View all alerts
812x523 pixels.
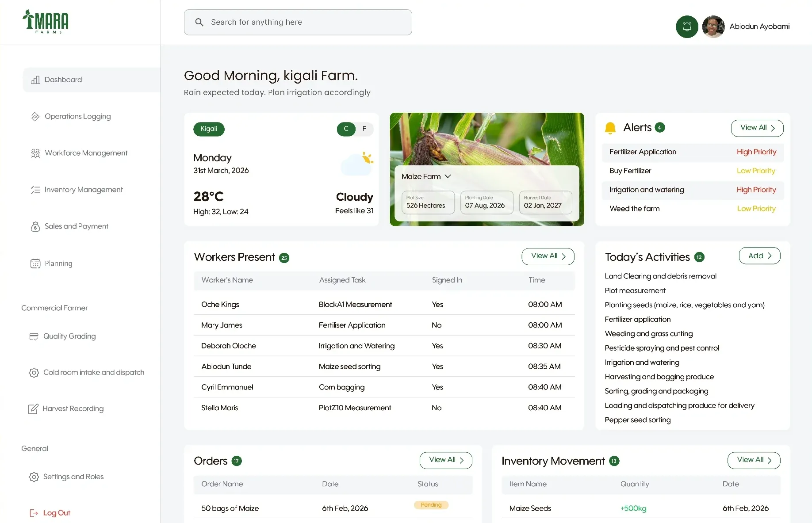[x=757, y=128]
